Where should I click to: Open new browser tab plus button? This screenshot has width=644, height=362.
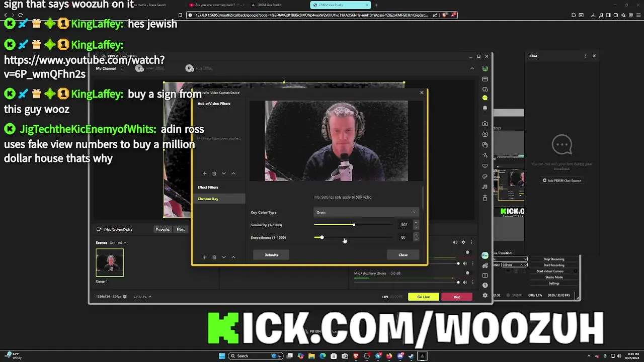point(376,5)
